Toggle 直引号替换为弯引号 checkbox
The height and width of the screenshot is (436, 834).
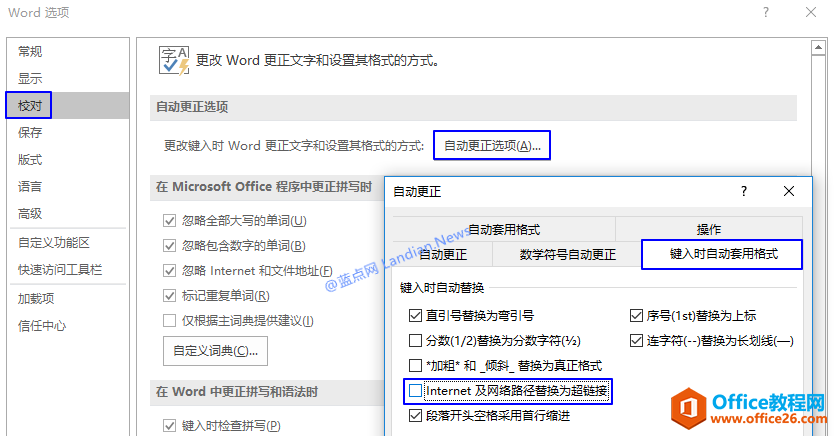click(x=415, y=316)
